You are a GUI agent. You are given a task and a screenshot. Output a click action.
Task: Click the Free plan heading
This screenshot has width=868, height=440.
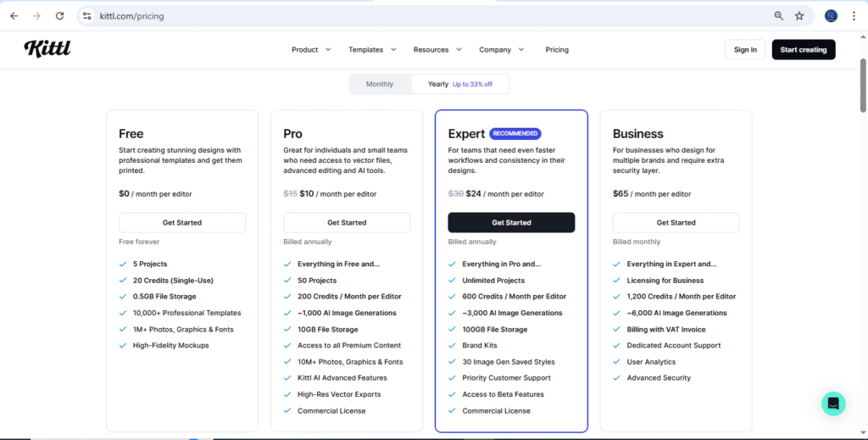click(131, 134)
